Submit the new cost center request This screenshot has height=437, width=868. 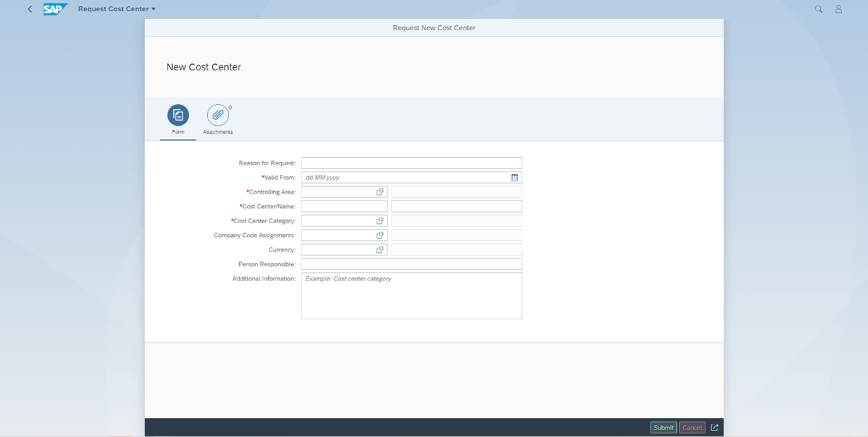[x=663, y=427]
